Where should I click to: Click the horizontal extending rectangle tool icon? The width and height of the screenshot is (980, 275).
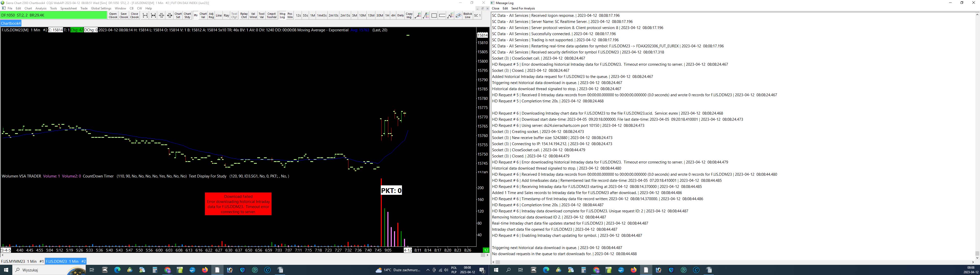tap(442, 16)
